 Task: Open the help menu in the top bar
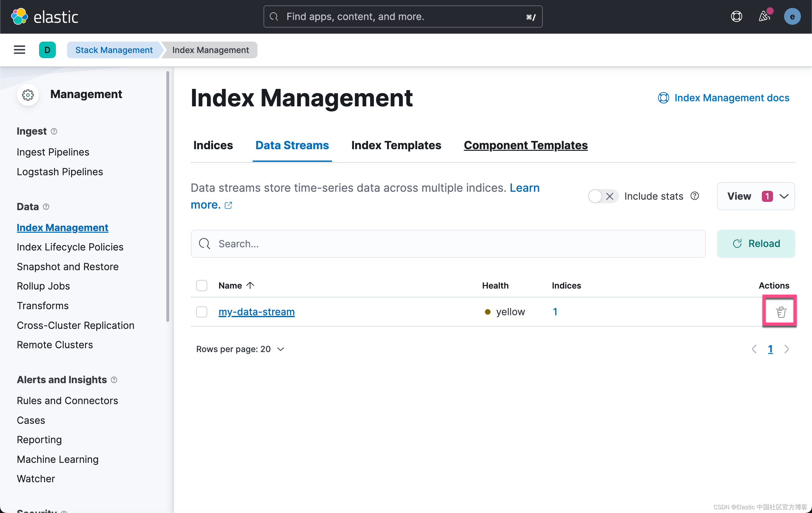pyautogui.click(x=736, y=16)
